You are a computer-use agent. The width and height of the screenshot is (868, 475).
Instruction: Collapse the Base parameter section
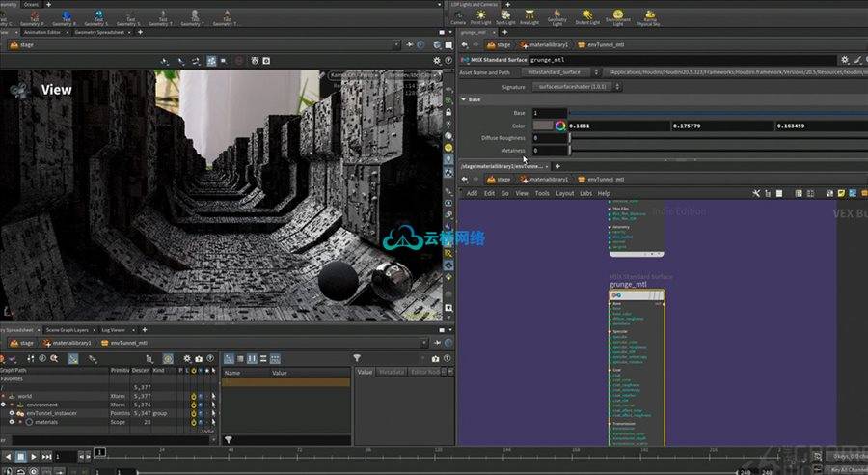click(464, 99)
